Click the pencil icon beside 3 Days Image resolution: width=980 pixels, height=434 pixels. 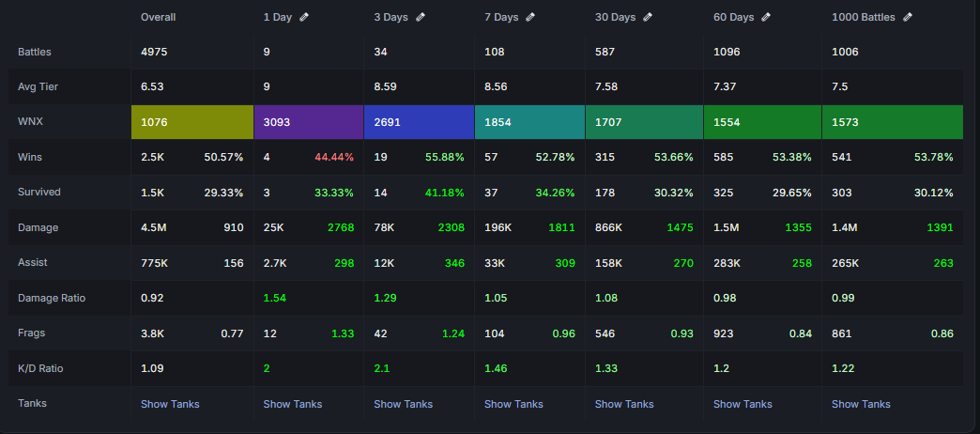point(421,18)
